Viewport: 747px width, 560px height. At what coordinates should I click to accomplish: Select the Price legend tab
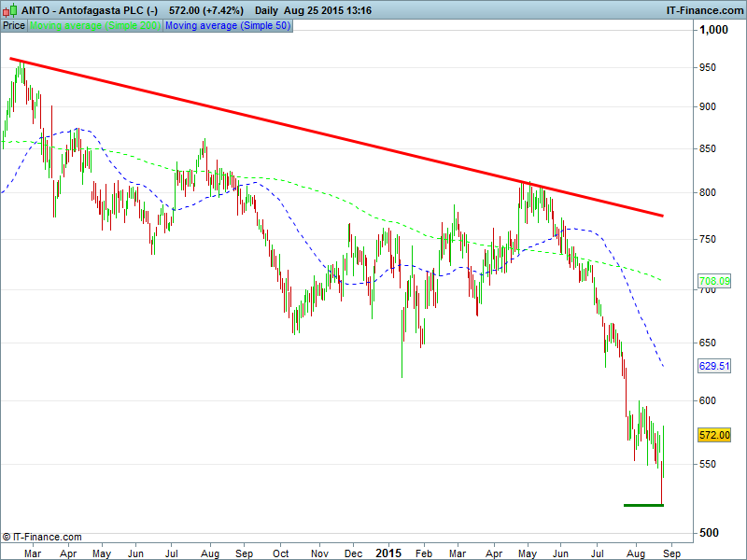click(14, 26)
